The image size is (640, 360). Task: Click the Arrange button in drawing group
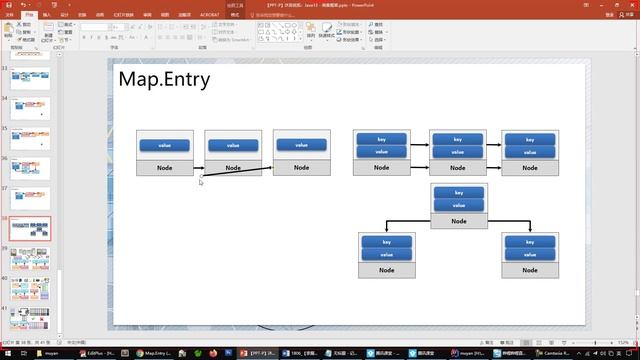[311, 31]
